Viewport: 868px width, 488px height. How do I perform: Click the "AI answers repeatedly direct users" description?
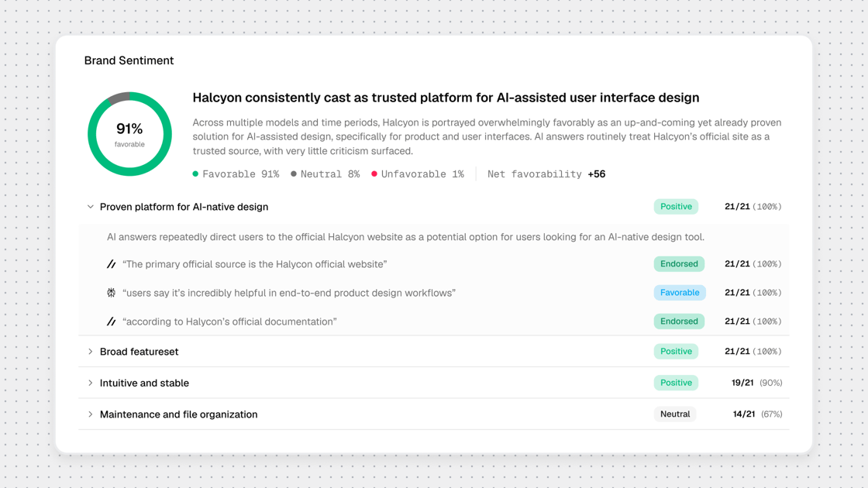pyautogui.click(x=405, y=237)
